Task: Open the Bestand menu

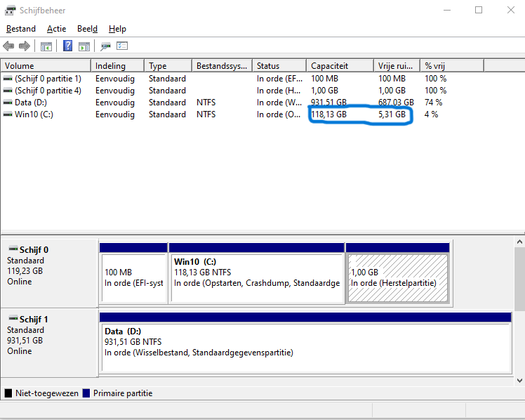Action: click(x=20, y=29)
